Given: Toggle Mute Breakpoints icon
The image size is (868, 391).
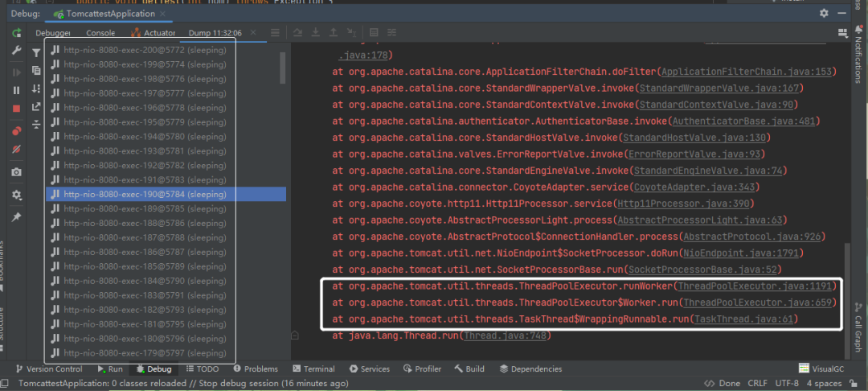Looking at the screenshot, I should [x=17, y=150].
